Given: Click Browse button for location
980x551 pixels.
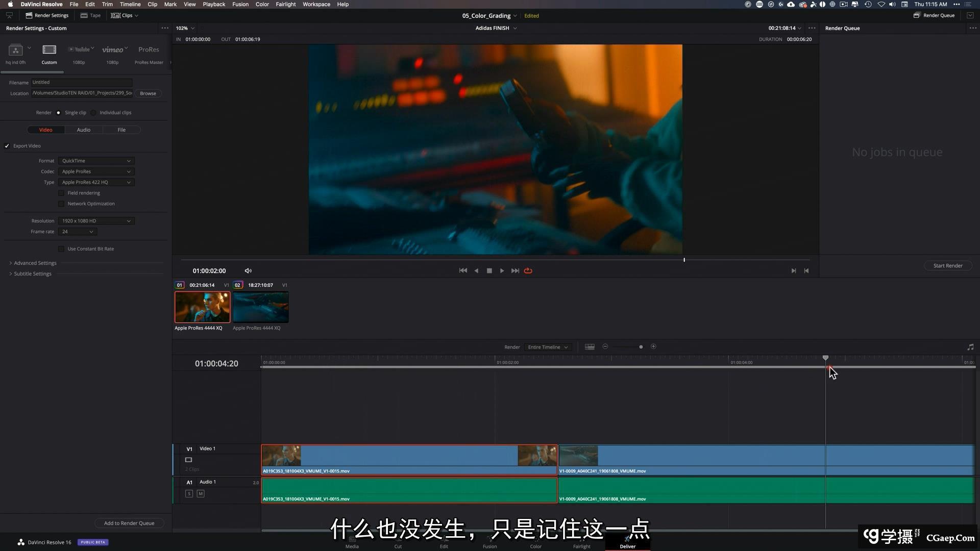Looking at the screenshot, I should 148,93.
